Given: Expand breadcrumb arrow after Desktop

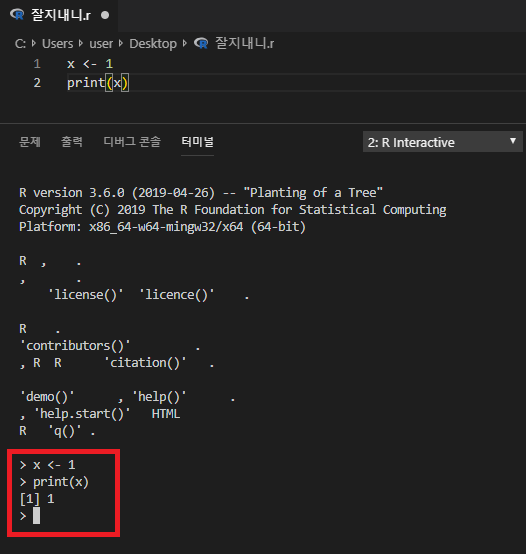Looking at the screenshot, I should (185, 43).
